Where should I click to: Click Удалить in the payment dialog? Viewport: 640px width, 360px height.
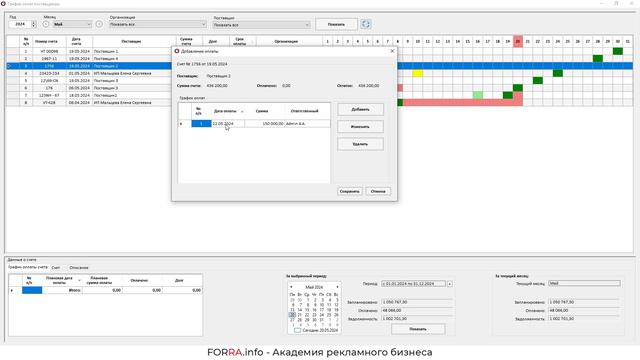pyautogui.click(x=360, y=144)
